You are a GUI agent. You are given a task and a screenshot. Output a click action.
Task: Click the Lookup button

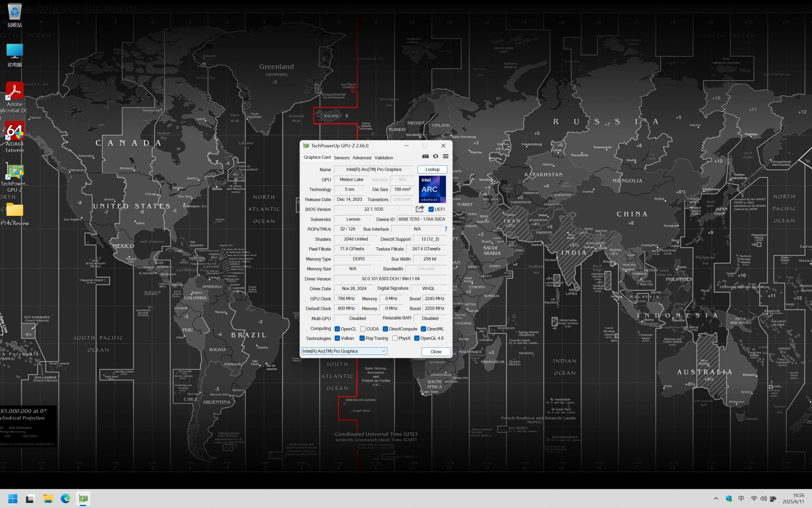(432, 169)
